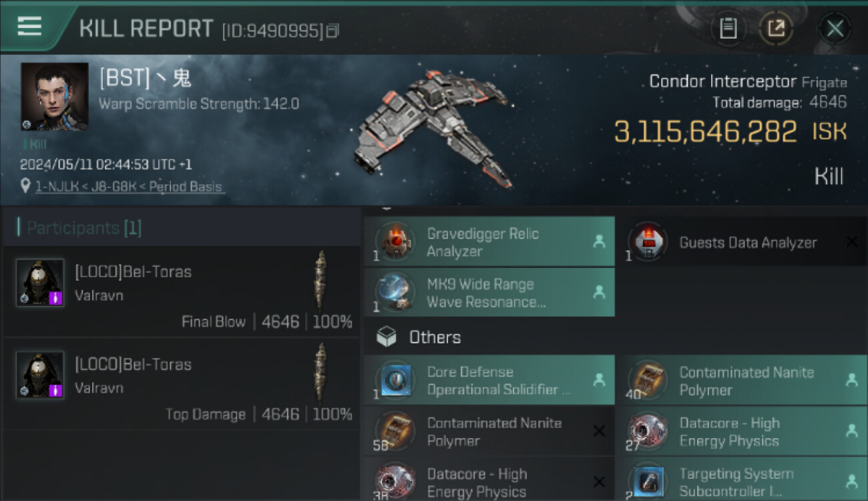Select the destroyed Contaminated Nanite Polymer stack of 58
The image size is (868, 501).
click(489, 432)
